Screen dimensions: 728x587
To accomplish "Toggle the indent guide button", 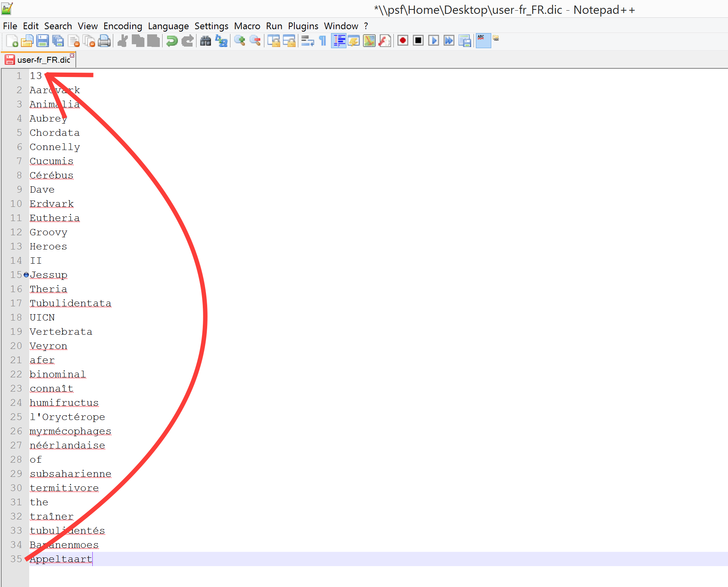I will click(x=339, y=41).
